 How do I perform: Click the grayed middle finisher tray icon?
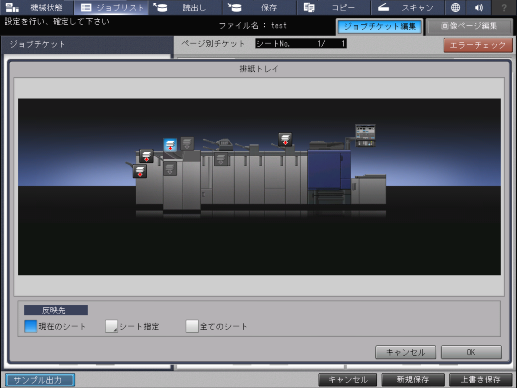221,159
